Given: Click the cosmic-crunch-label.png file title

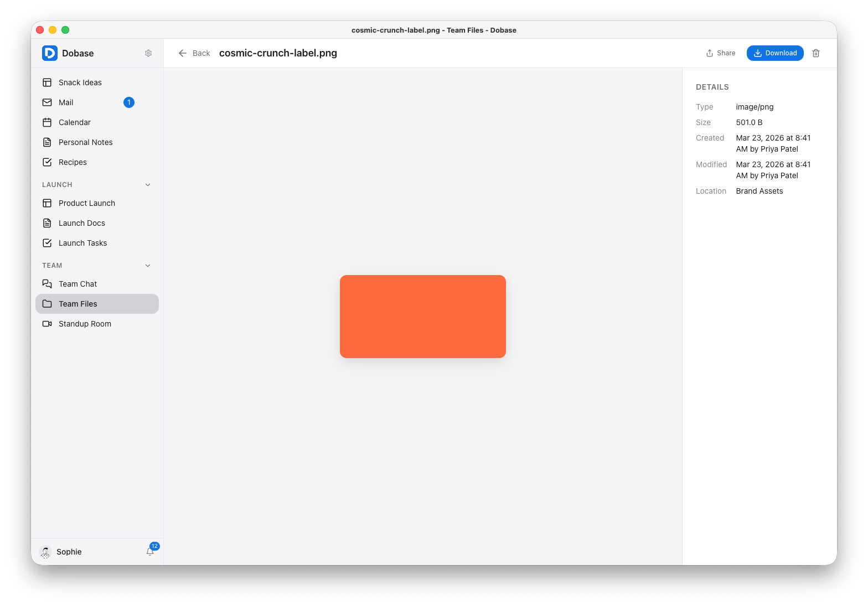Looking at the screenshot, I should (x=278, y=53).
